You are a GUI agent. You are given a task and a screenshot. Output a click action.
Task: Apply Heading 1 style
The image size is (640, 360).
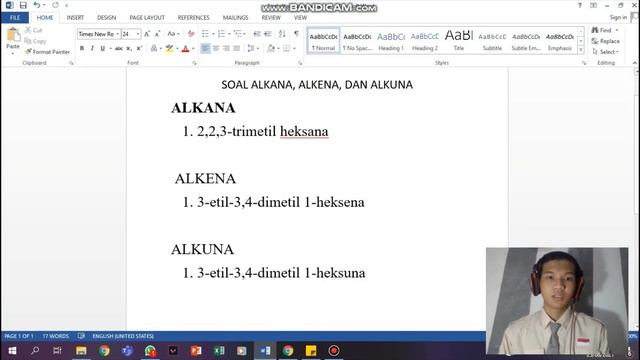click(x=391, y=41)
